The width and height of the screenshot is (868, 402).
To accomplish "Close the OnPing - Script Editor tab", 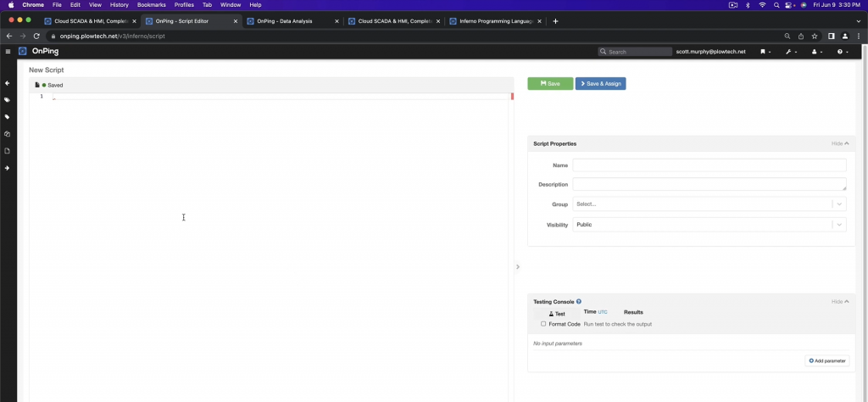I will 236,21.
